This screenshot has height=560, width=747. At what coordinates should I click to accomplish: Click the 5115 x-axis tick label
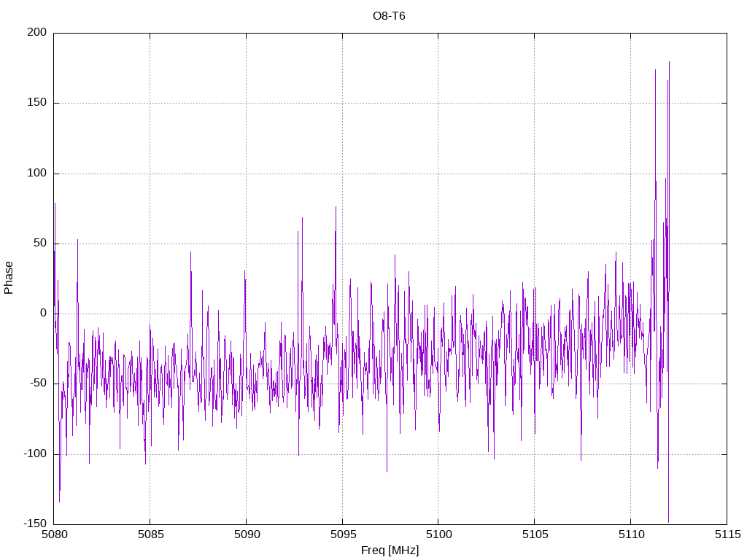(x=727, y=535)
